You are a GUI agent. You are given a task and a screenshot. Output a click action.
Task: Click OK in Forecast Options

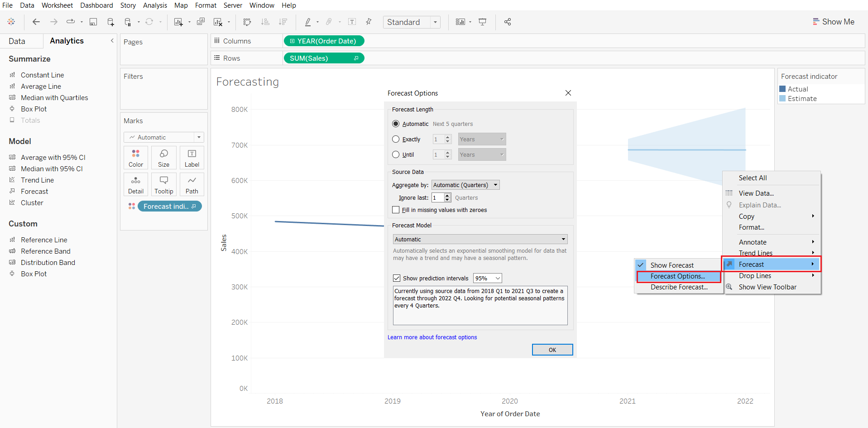(x=552, y=350)
